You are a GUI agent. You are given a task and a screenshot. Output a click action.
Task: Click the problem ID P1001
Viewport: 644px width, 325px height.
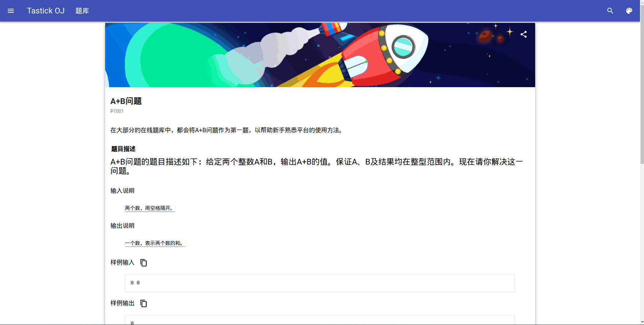click(x=117, y=111)
